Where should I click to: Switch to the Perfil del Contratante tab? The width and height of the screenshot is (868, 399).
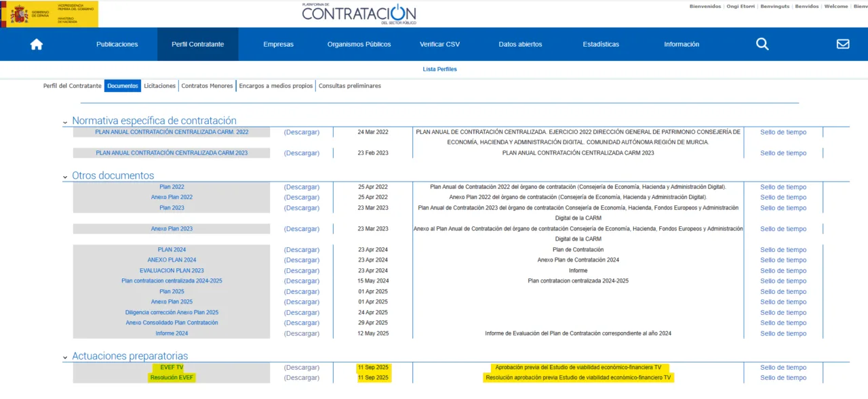73,86
